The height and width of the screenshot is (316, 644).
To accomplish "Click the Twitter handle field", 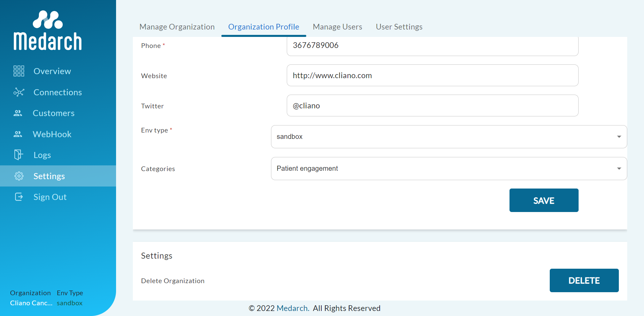I will pyautogui.click(x=433, y=106).
